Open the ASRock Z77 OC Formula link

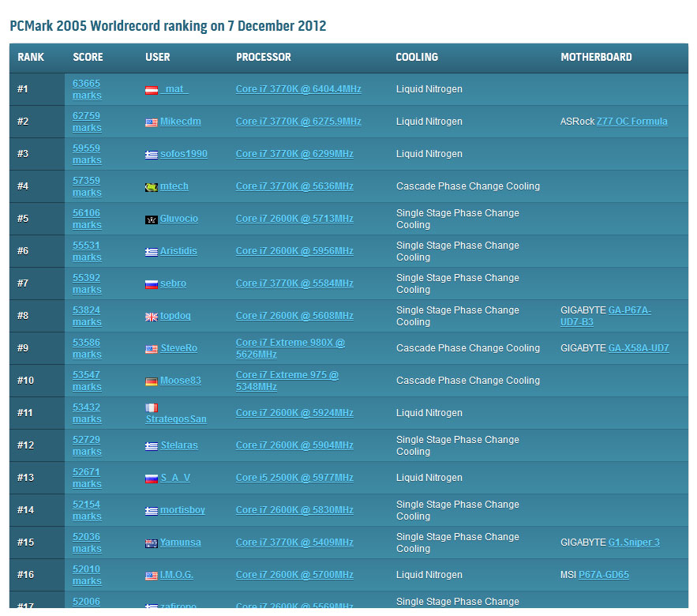click(x=631, y=122)
